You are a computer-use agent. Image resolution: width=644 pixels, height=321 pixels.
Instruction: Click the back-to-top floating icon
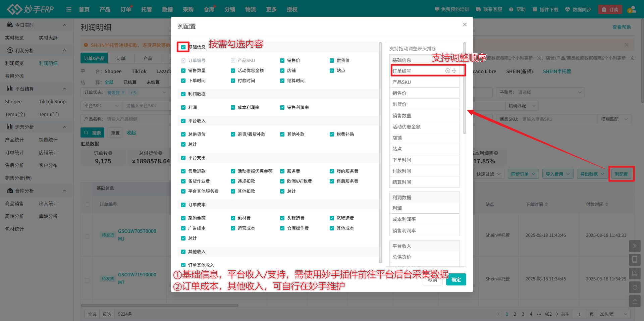[635, 301]
